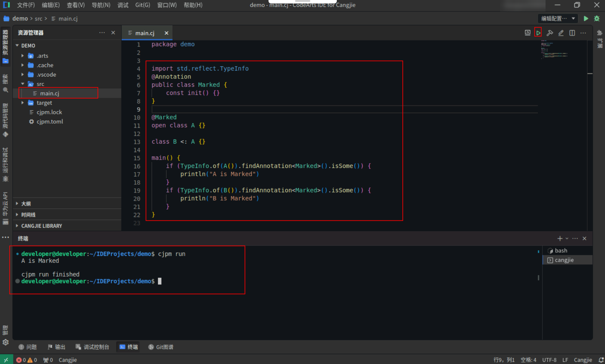The width and height of the screenshot is (605, 364).
Task: Open the 导航(N) menu
Action: [101, 5]
